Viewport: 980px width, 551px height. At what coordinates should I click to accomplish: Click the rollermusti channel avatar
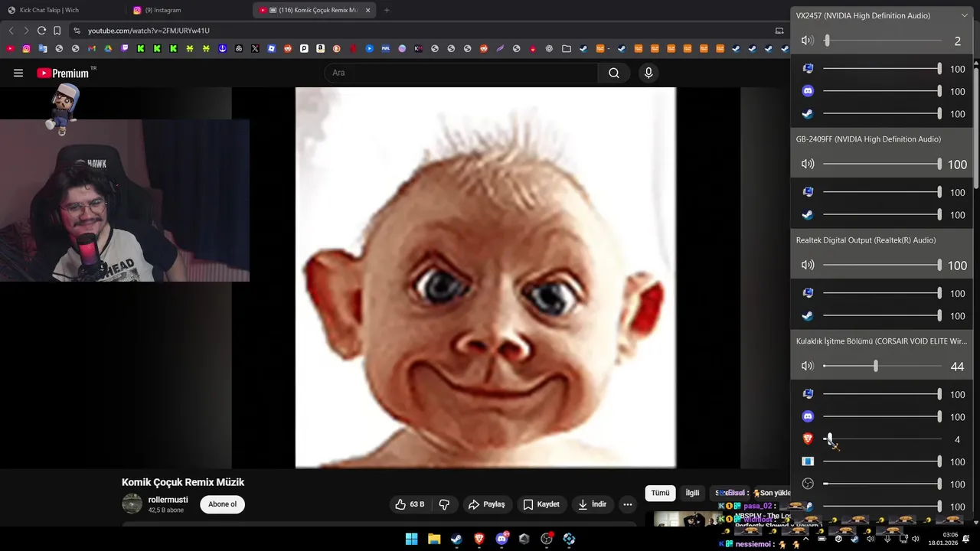point(132,504)
